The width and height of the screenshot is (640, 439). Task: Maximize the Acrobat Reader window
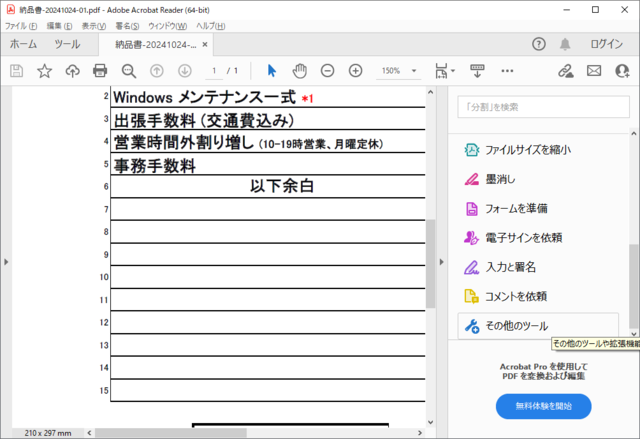(596, 10)
